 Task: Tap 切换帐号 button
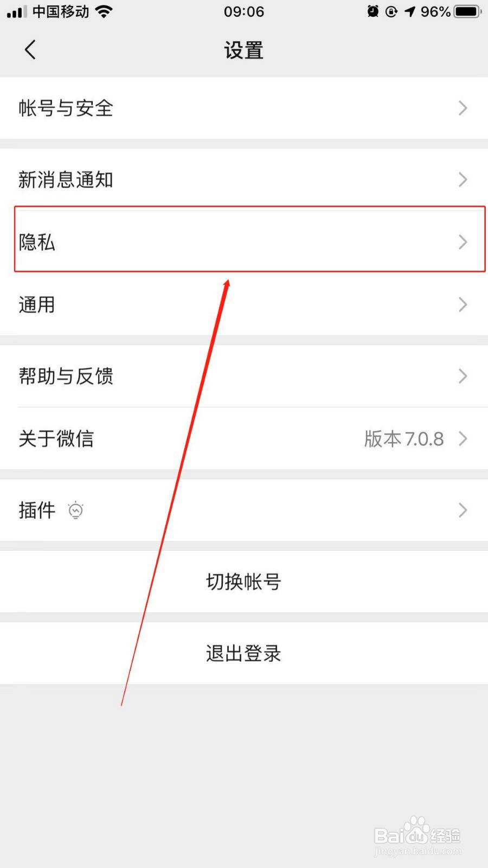coord(244,582)
